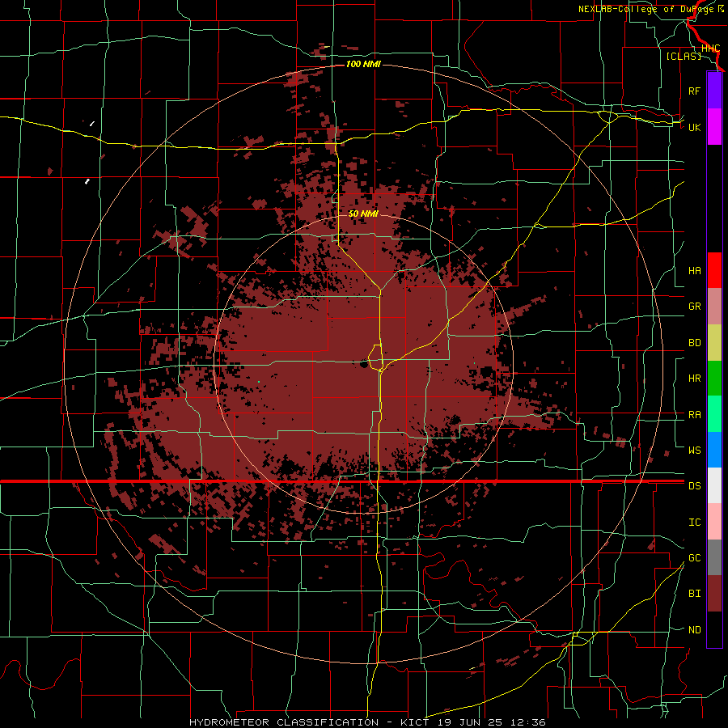Click the RF legend label

(x=694, y=91)
